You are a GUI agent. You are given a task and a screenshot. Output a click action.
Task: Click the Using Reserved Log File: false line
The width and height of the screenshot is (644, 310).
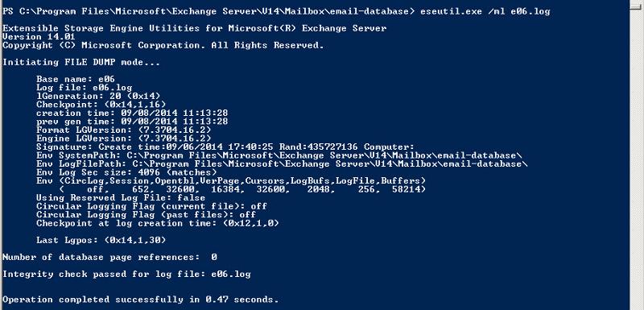(x=121, y=197)
